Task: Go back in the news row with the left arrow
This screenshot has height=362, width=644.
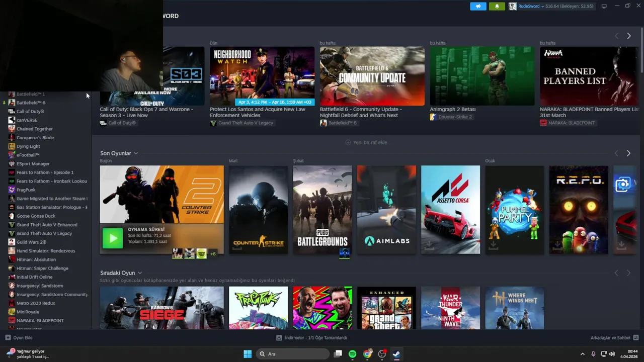Action: click(x=616, y=36)
